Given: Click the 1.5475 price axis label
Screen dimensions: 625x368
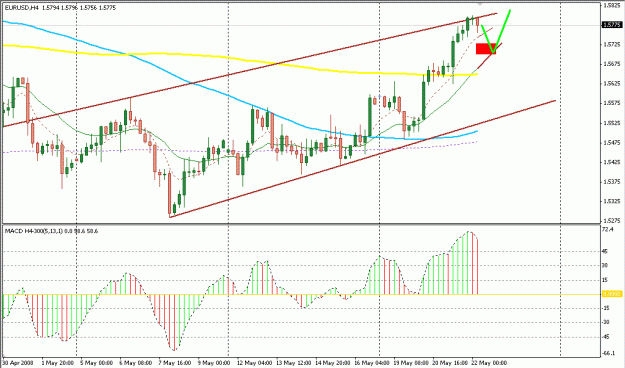Looking at the screenshot, I should 612,143.
